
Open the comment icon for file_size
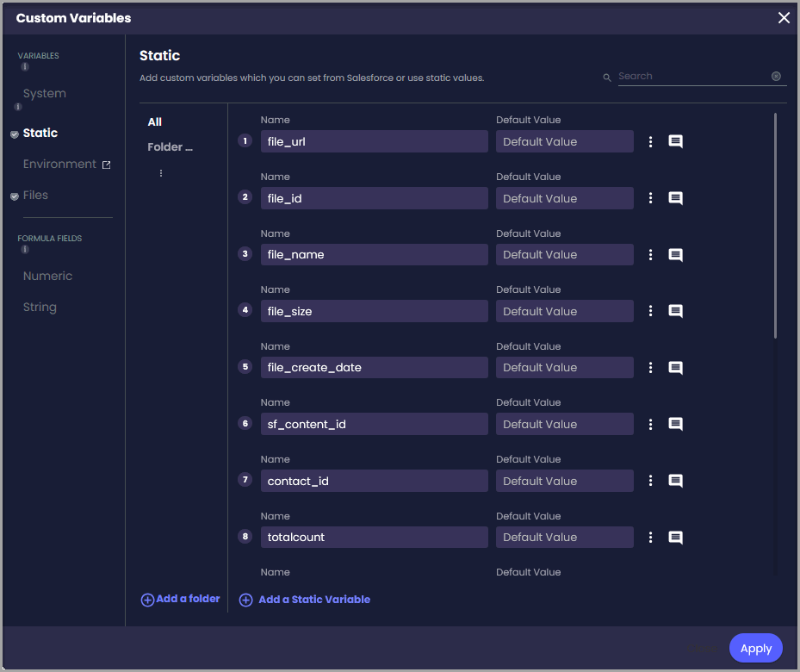(675, 311)
